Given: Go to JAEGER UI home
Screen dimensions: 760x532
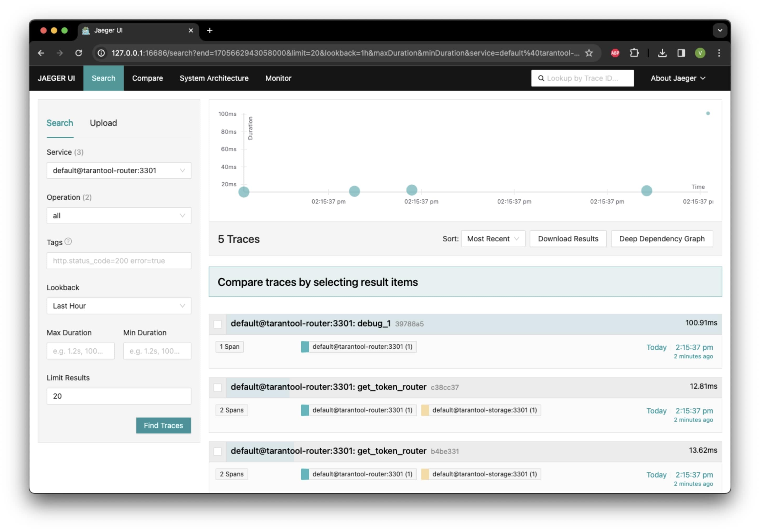Looking at the screenshot, I should pos(56,78).
